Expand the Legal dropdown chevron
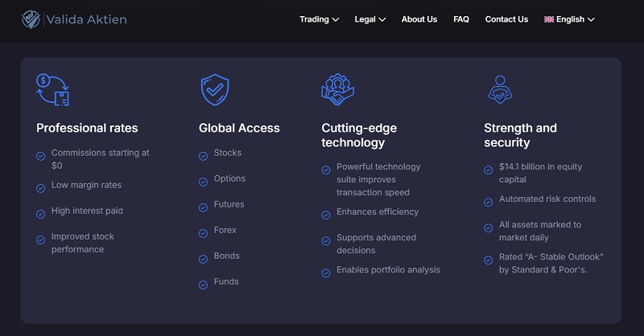 (382, 19)
